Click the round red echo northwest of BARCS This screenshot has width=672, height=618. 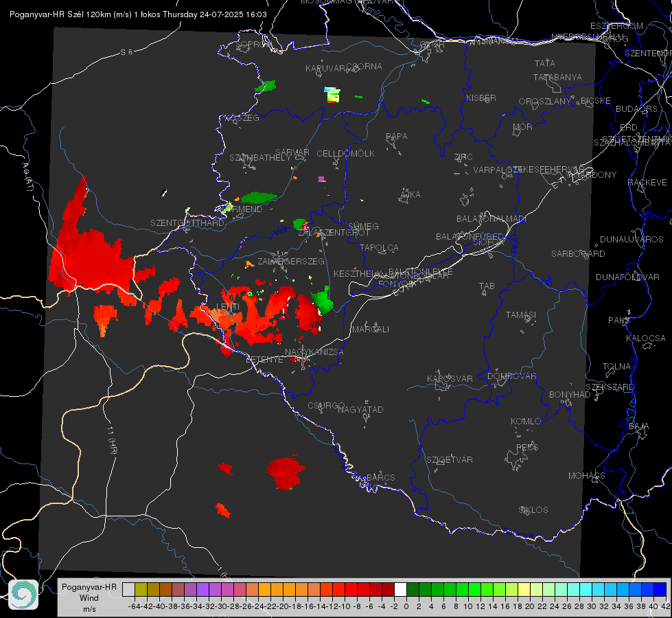tap(286, 472)
